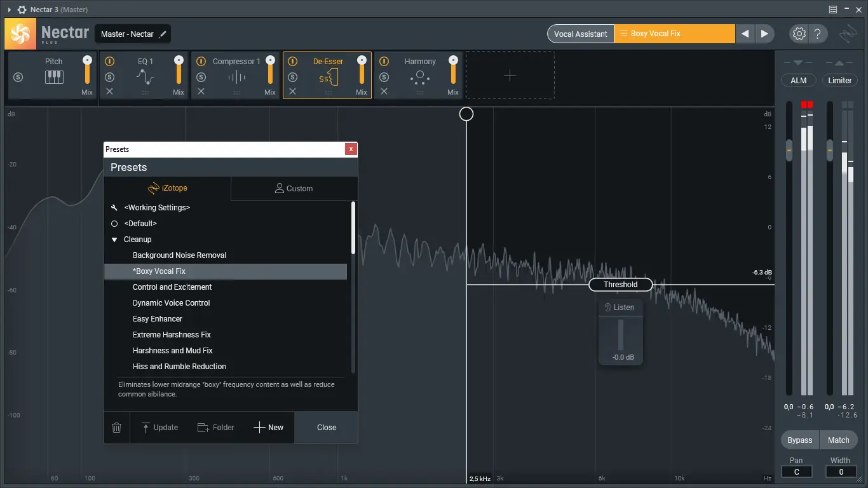The width and height of the screenshot is (868, 488).
Task: Collapse the Cleanup preset folder
Action: pyautogui.click(x=114, y=240)
